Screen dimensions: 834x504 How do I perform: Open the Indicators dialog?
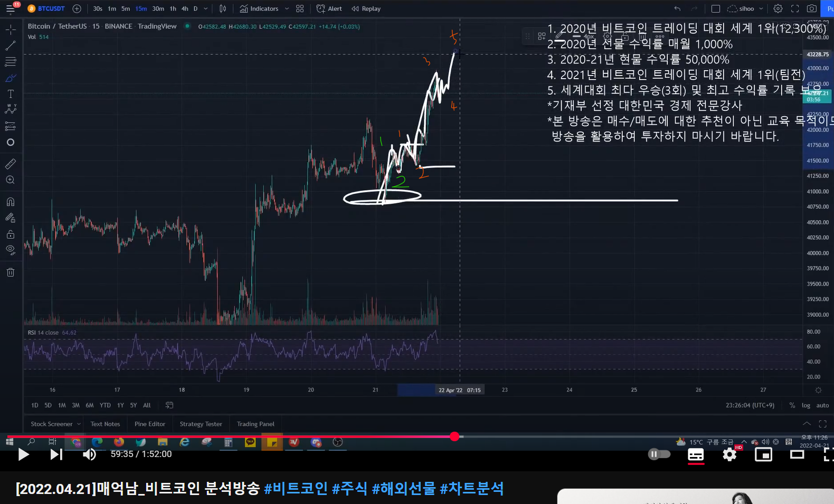point(259,9)
